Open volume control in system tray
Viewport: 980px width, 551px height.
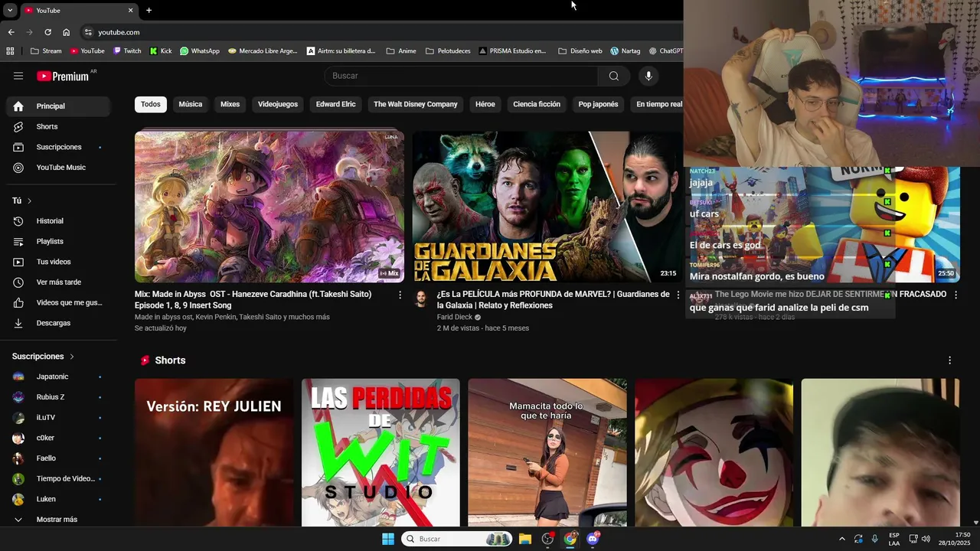click(925, 539)
